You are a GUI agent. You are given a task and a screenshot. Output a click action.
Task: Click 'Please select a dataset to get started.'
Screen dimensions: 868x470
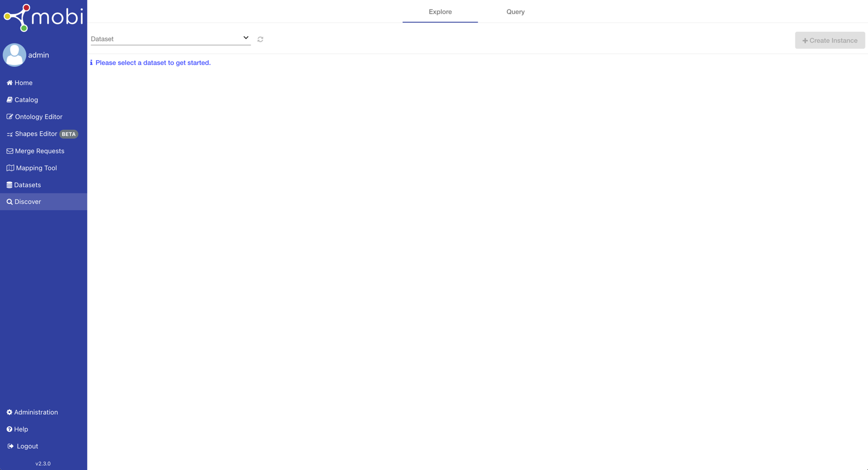(153, 63)
